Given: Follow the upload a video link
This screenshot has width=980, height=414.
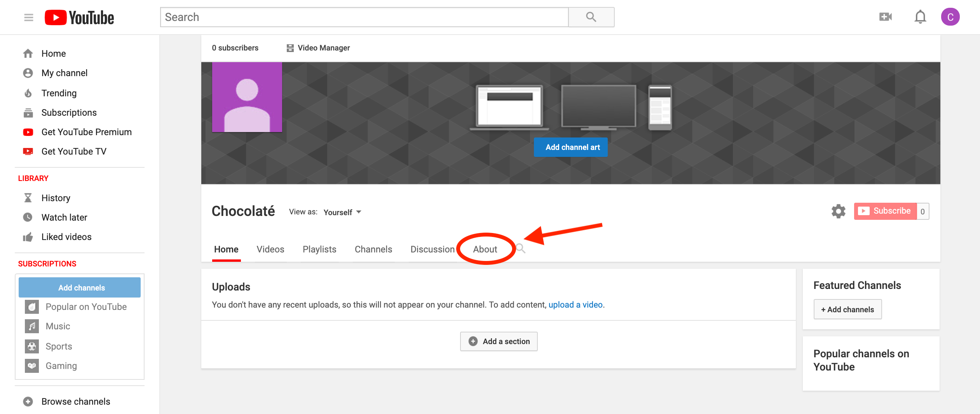Looking at the screenshot, I should 575,305.
